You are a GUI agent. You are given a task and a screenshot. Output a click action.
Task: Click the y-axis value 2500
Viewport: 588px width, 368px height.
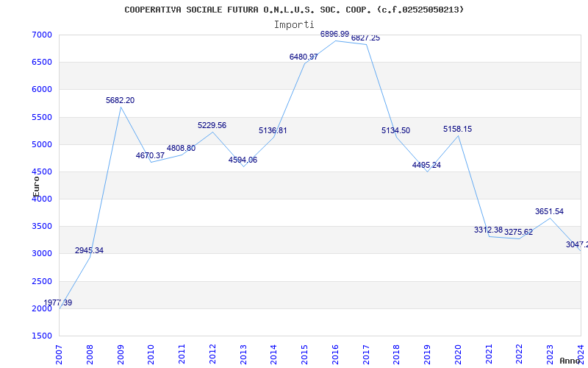click(x=42, y=281)
